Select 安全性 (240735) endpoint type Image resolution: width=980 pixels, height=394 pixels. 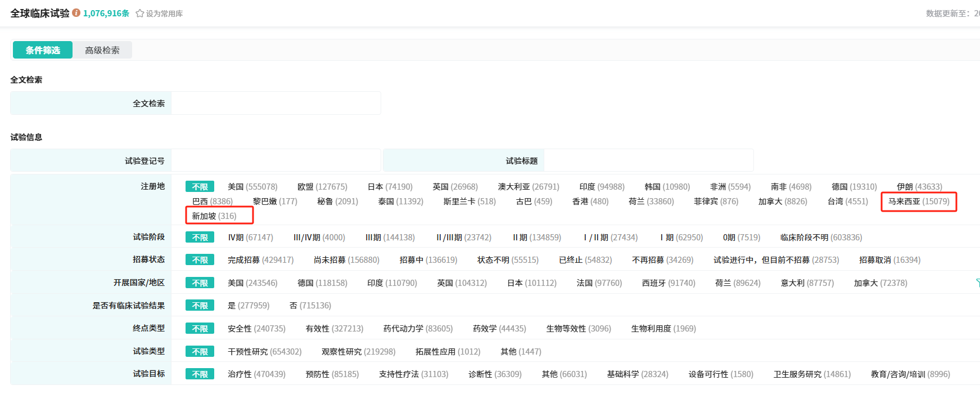(x=256, y=329)
